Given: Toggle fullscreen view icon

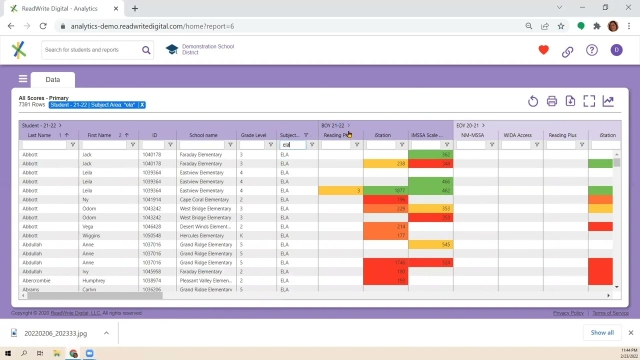Looking at the screenshot, I should click(x=589, y=101).
